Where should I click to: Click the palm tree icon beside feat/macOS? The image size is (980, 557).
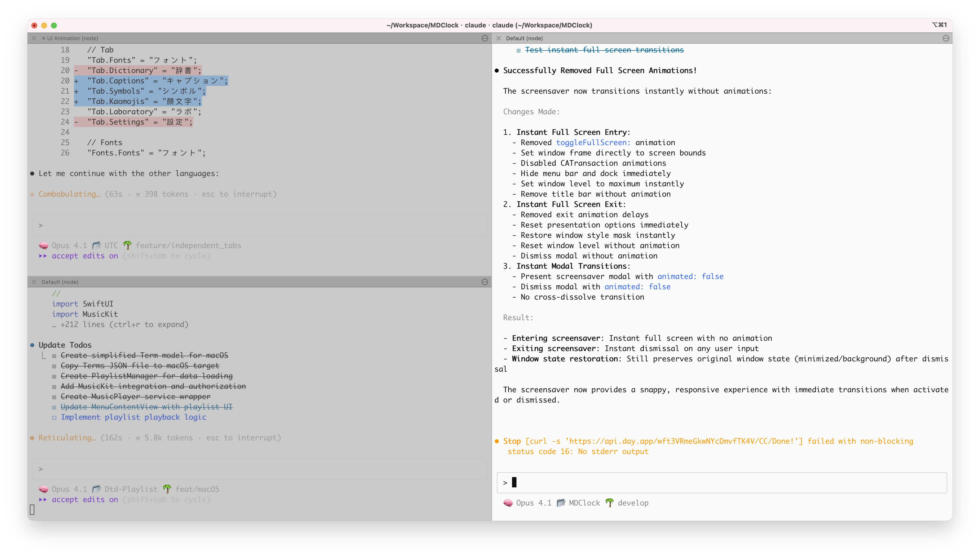pyautogui.click(x=167, y=489)
